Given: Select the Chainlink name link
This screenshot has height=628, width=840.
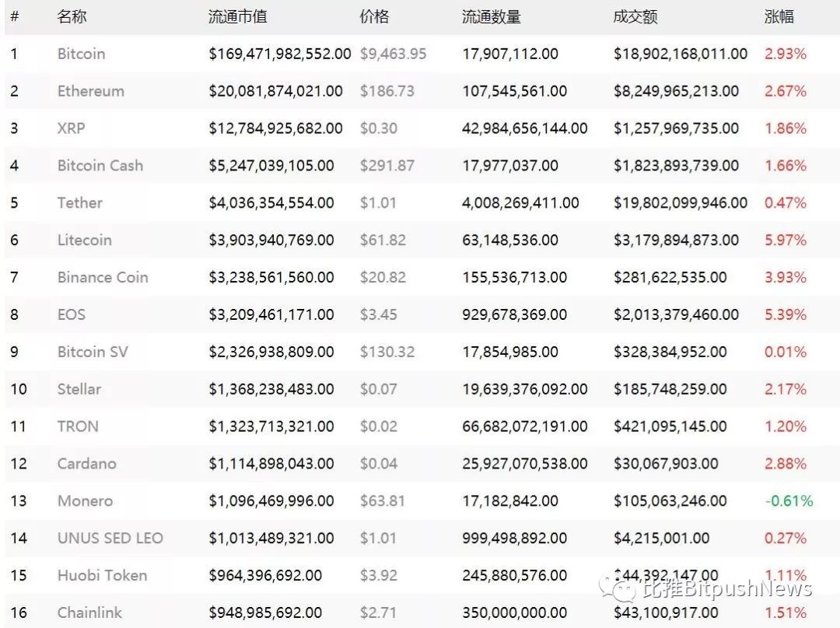Looking at the screenshot, I should tap(89, 613).
